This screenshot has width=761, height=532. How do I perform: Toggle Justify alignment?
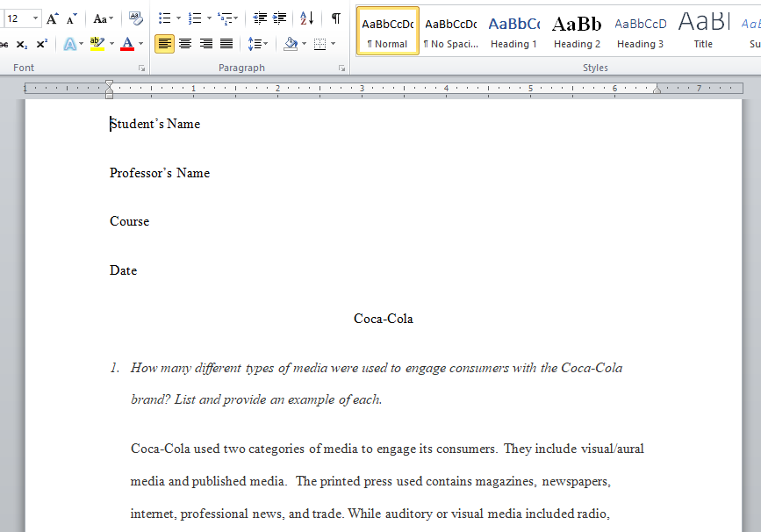[x=226, y=44]
